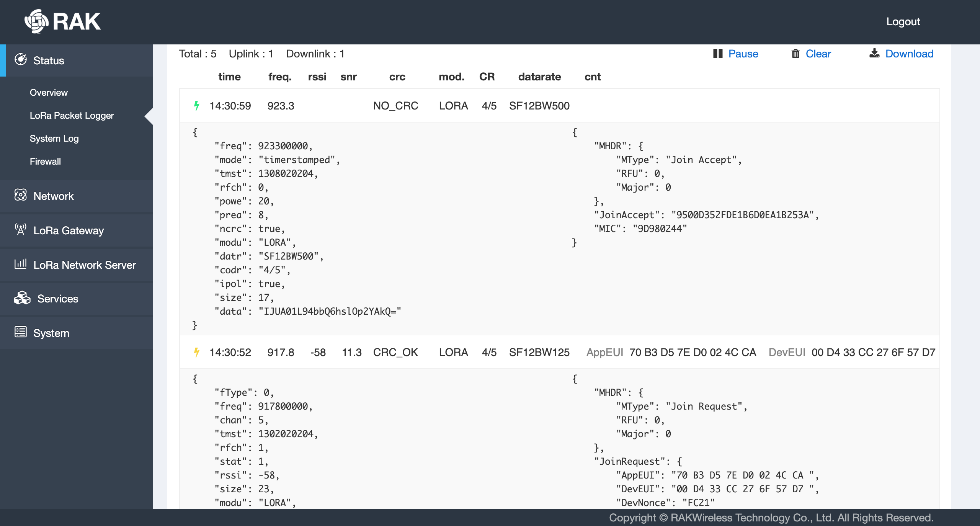Click the download tray icon
Image resolution: width=980 pixels, height=526 pixels.
pos(874,54)
